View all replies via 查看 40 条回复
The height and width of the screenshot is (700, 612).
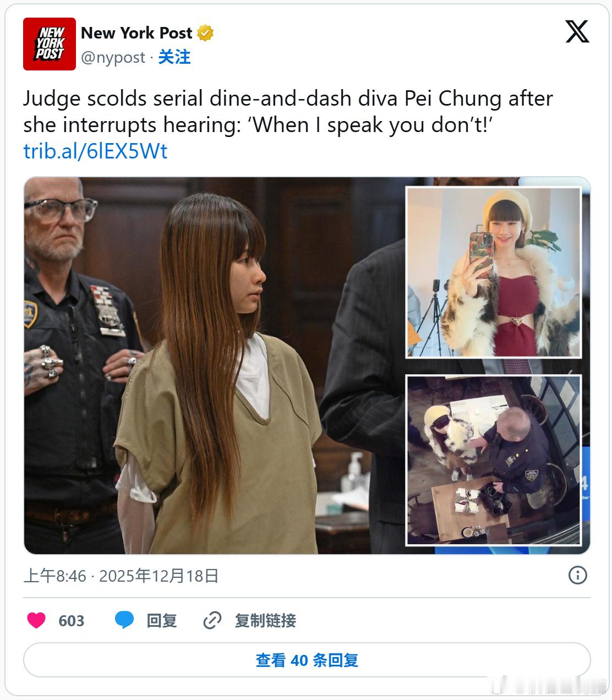click(x=307, y=660)
